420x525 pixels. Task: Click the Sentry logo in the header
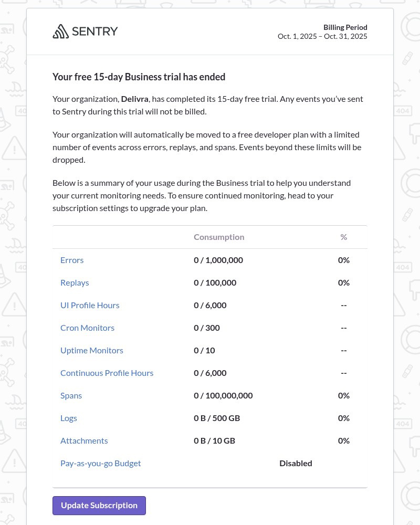pos(85,31)
